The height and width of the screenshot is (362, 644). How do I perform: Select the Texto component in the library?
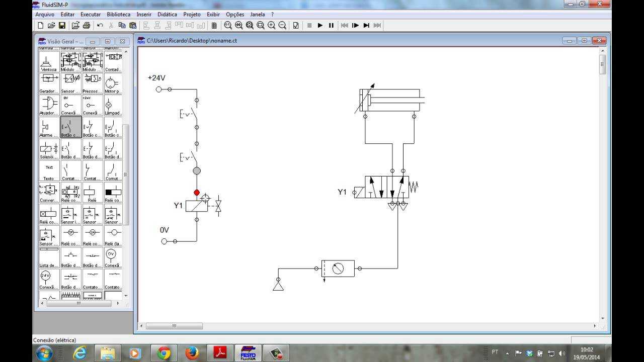[x=49, y=171]
